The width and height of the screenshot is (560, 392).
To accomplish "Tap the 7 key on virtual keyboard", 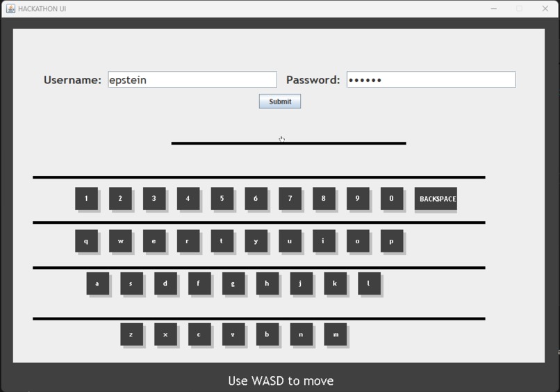I will click(x=290, y=199).
